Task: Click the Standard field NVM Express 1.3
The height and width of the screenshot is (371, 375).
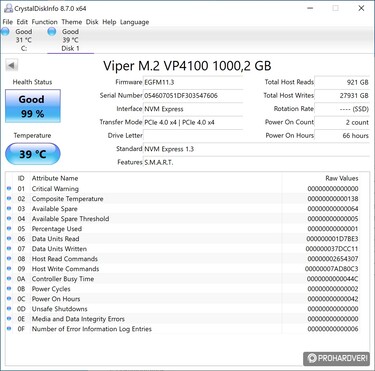Action: 256,149
